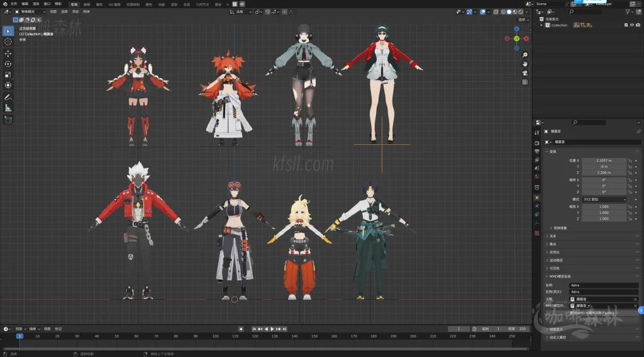This screenshot has height=357, width=644.
Task: Pin the properties editor with pin icon
Action: (x=638, y=131)
